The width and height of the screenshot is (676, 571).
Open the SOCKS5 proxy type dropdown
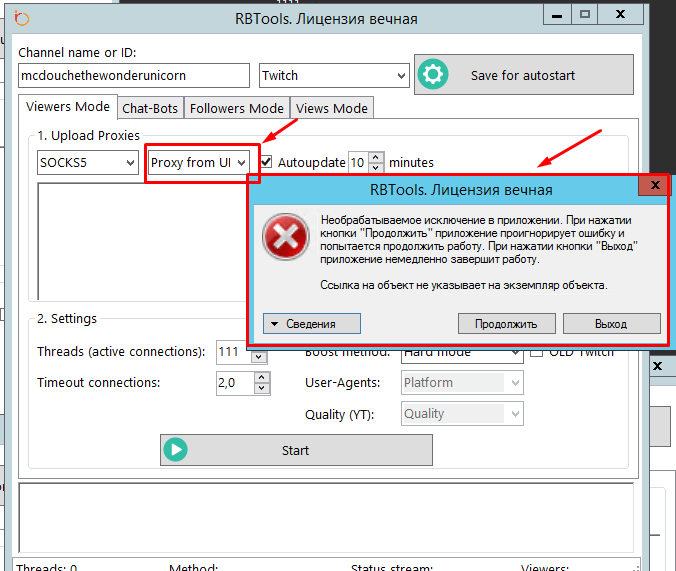pos(87,162)
